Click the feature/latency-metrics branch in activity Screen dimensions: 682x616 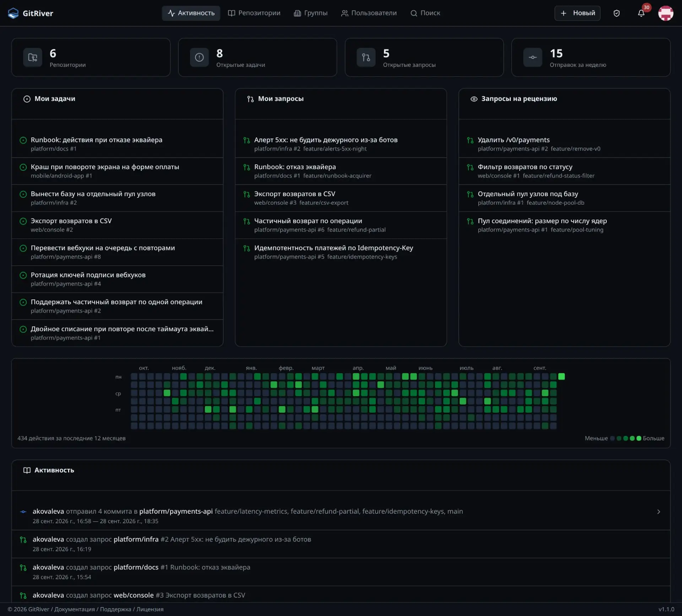click(x=251, y=512)
